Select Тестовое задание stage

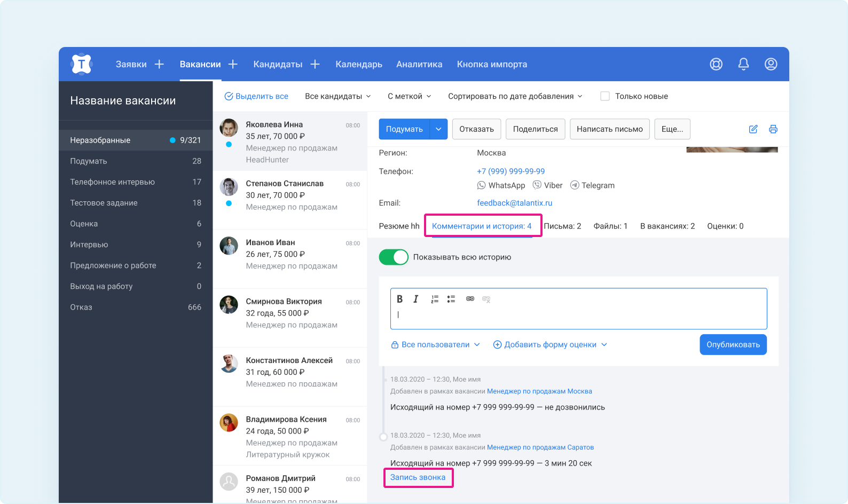[136, 203]
